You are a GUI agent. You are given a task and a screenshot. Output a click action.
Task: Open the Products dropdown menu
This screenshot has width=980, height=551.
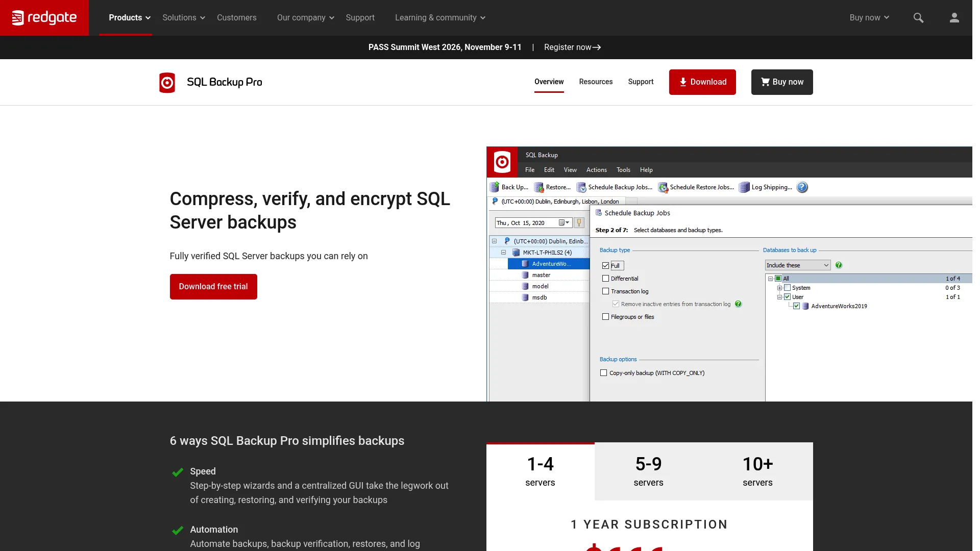[x=129, y=18]
